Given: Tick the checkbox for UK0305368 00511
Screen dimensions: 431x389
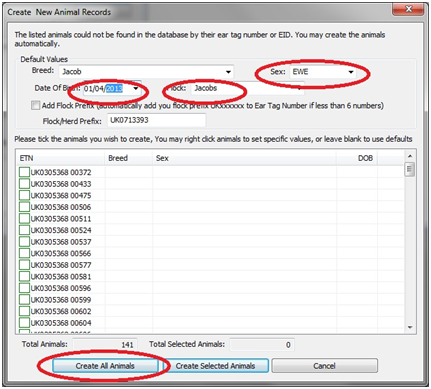Looking at the screenshot, I should (24, 219).
